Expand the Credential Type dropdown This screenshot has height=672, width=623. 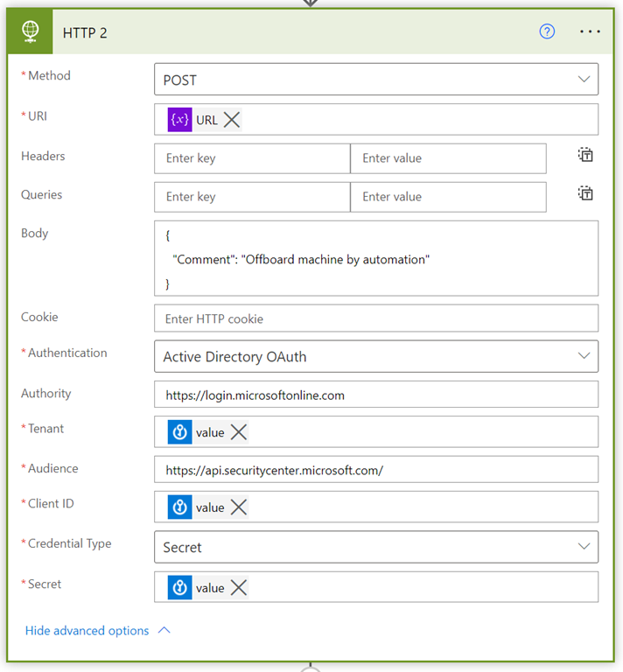376,548
